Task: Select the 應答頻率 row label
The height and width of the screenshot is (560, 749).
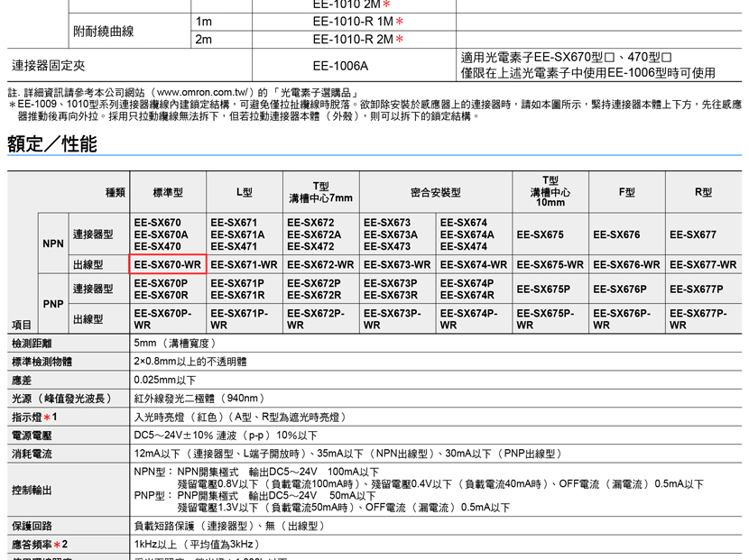Action: pyautogui.click(x=38, y=545)
